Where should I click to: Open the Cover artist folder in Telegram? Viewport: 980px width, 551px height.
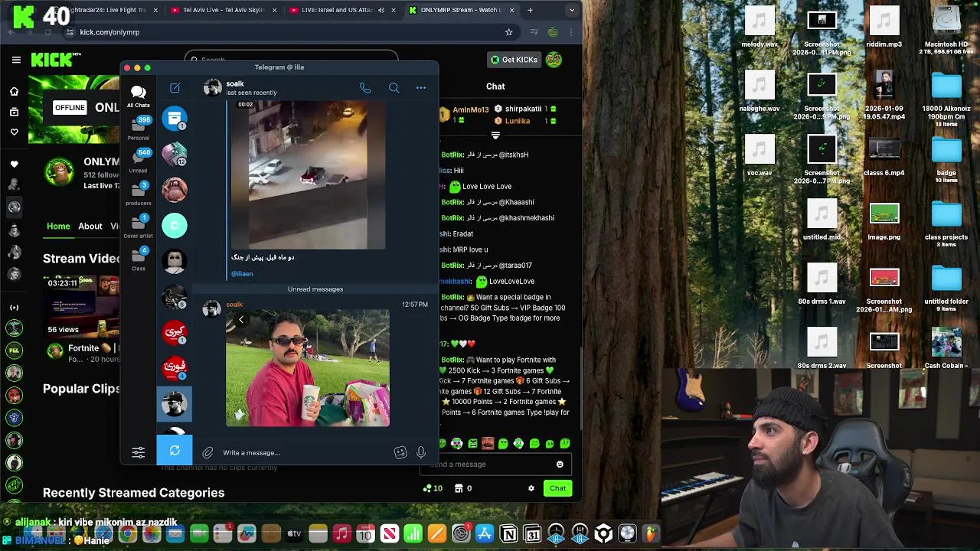[139, 227]
